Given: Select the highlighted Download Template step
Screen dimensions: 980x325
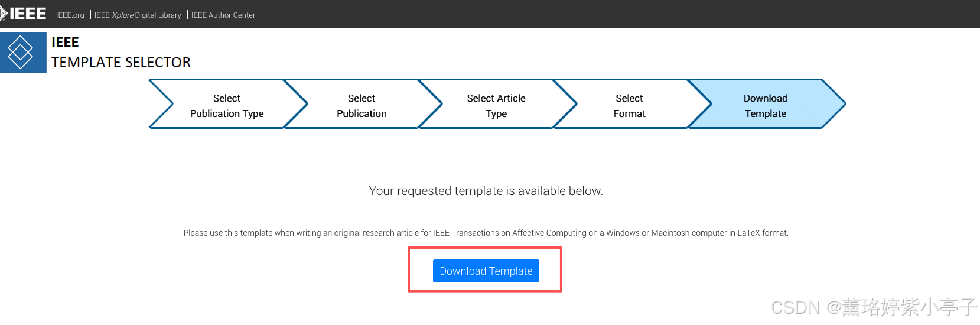Looking at the screenshot, I should coord(766,104).
